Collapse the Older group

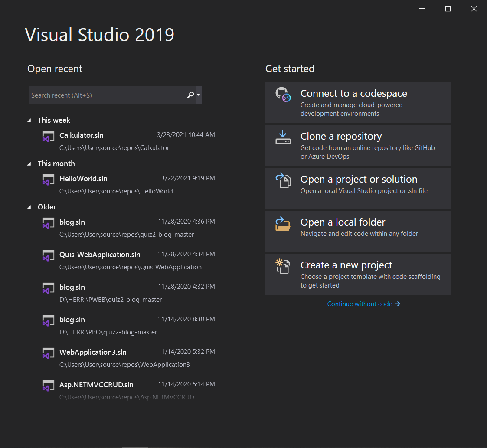point(29,207)
